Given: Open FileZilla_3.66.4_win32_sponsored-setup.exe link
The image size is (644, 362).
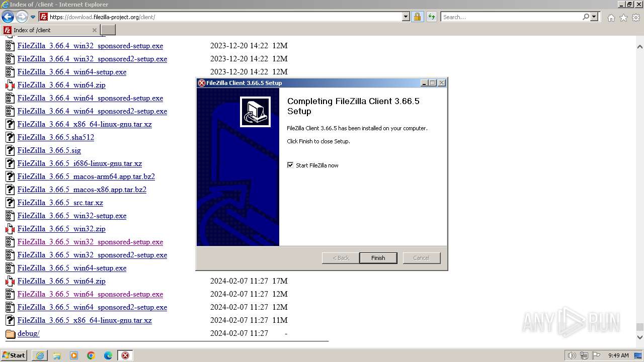Looking at the screenshot, I should pyautogui.click(x=91, y=46).
